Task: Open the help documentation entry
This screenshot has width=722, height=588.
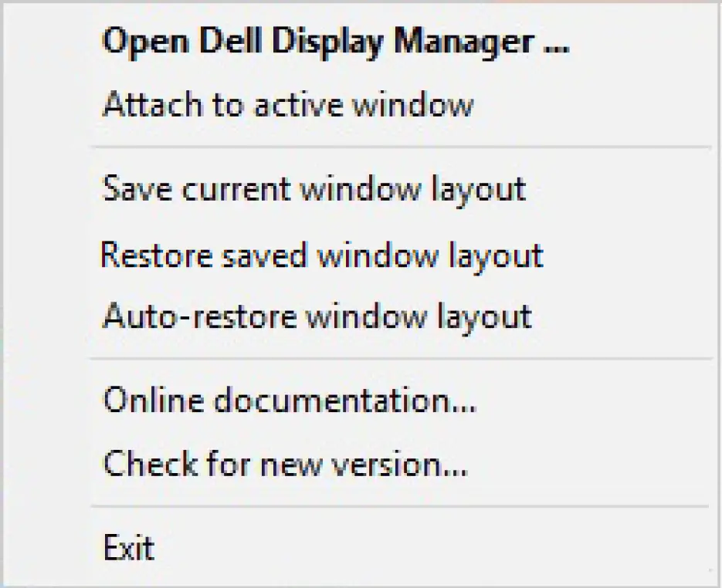Action: 287,400
